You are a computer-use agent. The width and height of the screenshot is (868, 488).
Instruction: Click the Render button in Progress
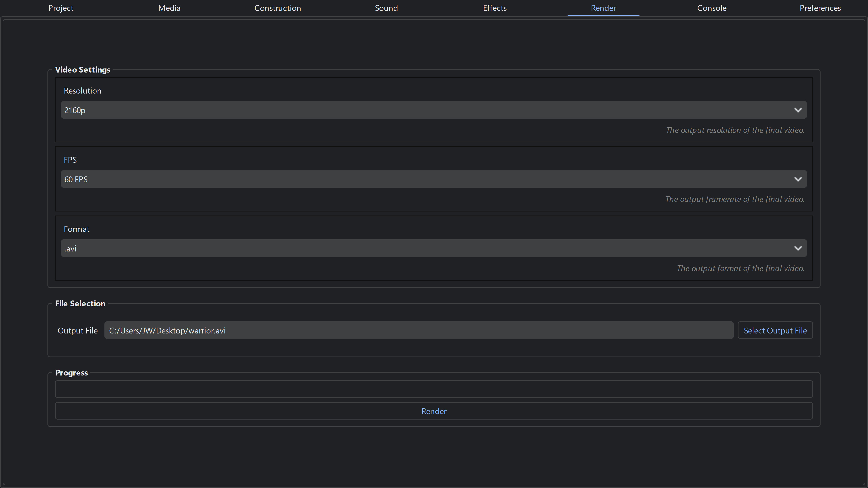434,411
